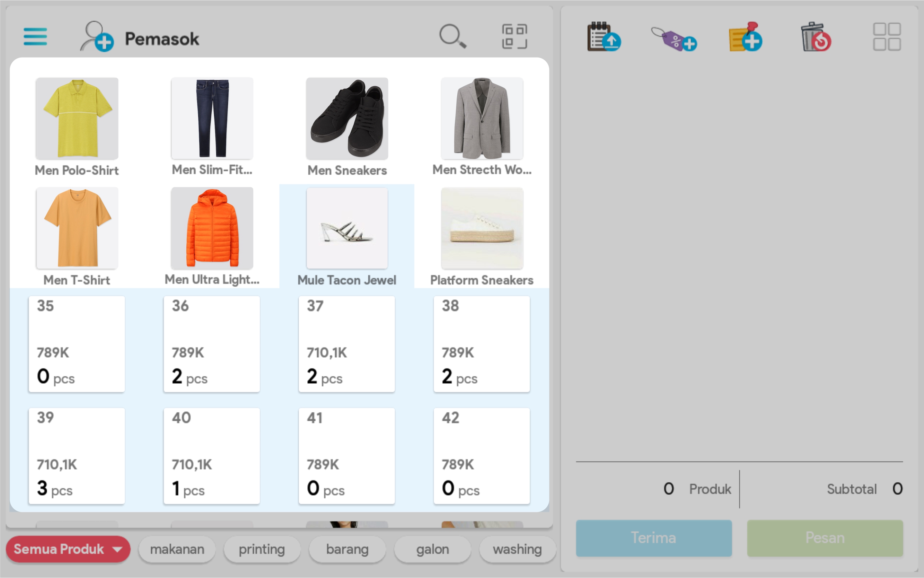Select the printing category tab
This screenshot has height=578, width=924.
tap(262, 549)
